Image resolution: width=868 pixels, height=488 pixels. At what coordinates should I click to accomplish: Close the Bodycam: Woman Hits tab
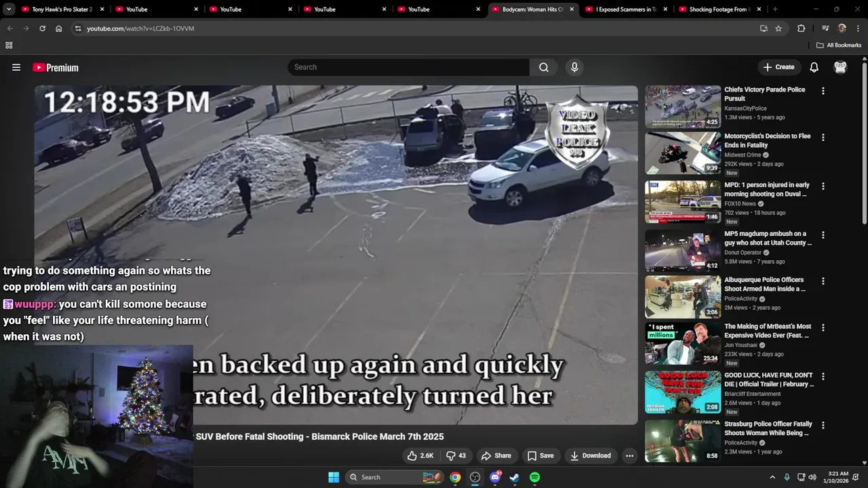point(572,9)
